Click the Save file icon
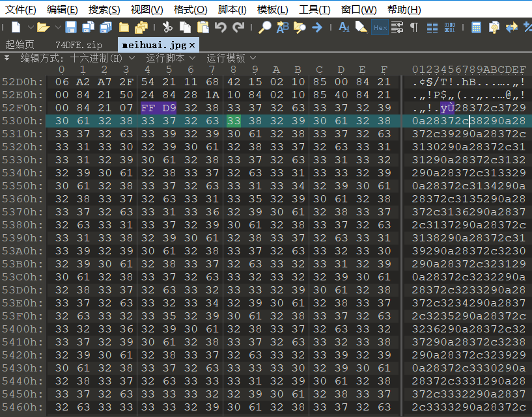Image resolution: width=532 pixels, height=417 pixels. (x=70, y=27)
